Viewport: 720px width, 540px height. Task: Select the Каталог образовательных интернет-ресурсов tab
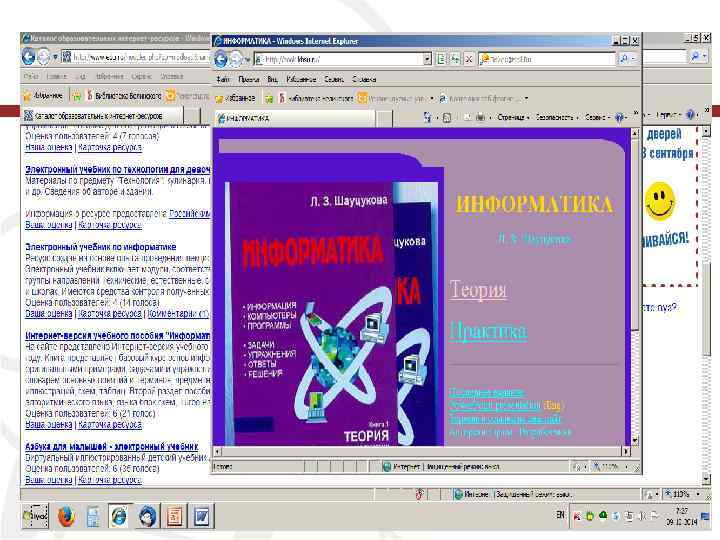(x=101, y=115)
